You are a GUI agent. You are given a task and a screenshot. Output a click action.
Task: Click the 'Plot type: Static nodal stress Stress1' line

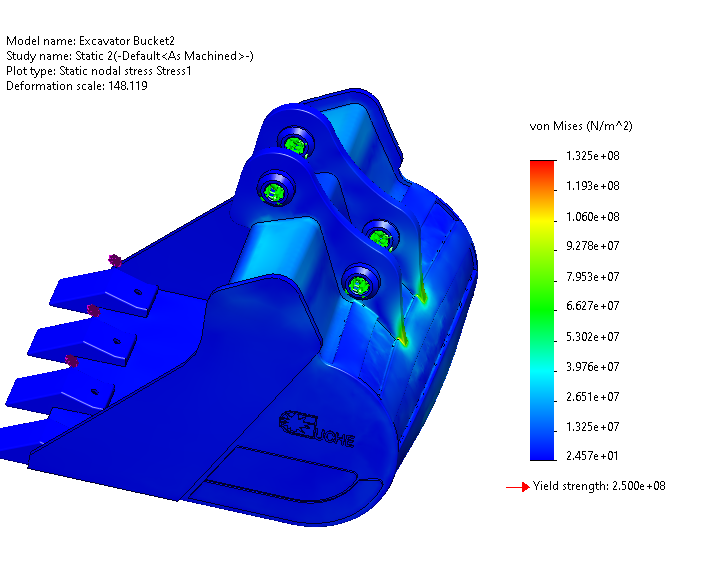tap(99, 71)
